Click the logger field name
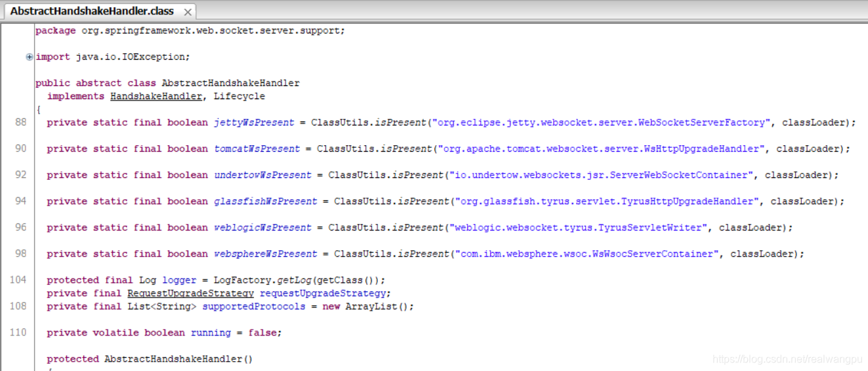Screen dimensions: 868x371 coord(179,280)
